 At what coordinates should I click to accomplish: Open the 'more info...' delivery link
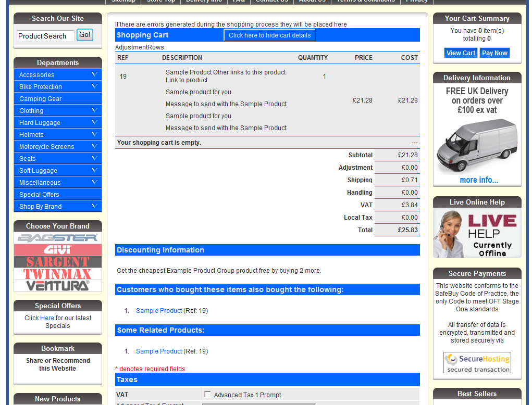pos(478,180)
